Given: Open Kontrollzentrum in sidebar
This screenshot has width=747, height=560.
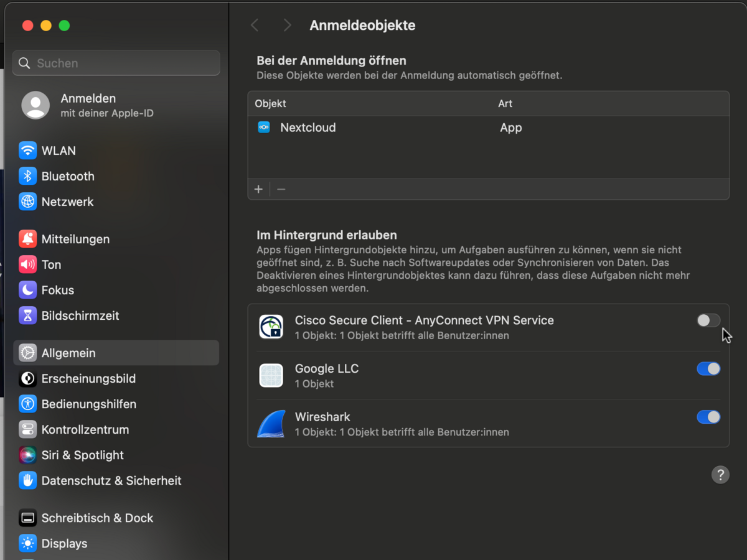Looking at the screenshot, I should coord(85,429).
